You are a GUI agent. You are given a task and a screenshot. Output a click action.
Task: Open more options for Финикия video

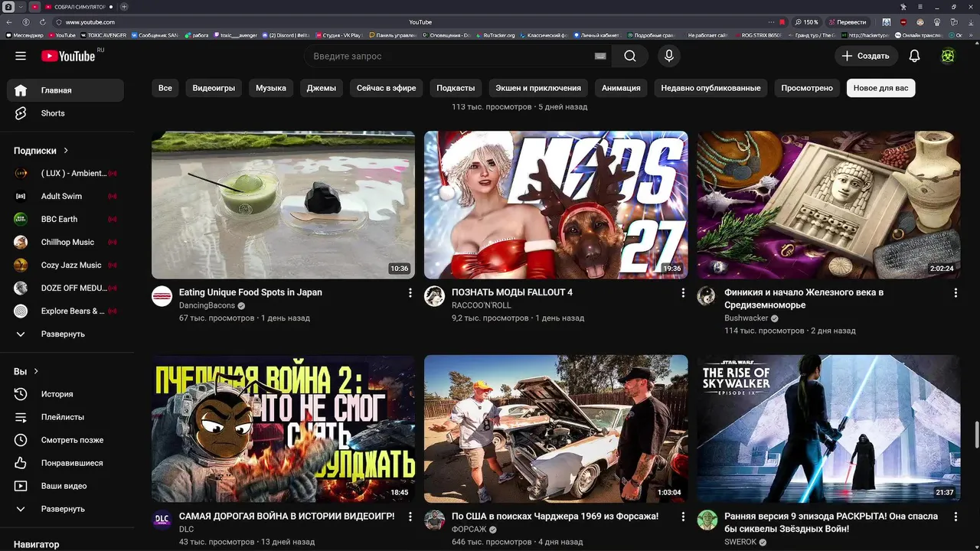[955, 293]
